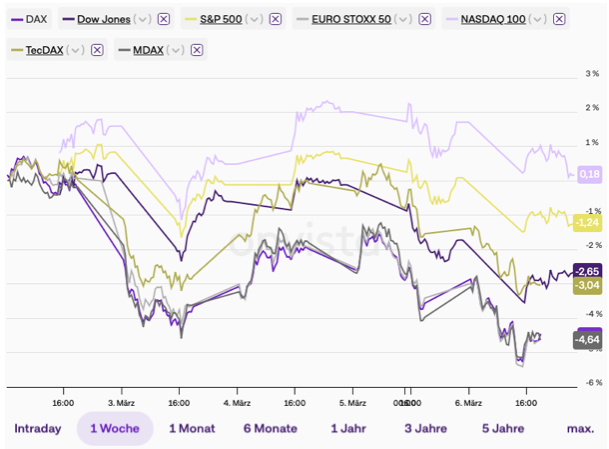
Task: Remove TecDAX using its X icon
Action: tap(97, 50)
